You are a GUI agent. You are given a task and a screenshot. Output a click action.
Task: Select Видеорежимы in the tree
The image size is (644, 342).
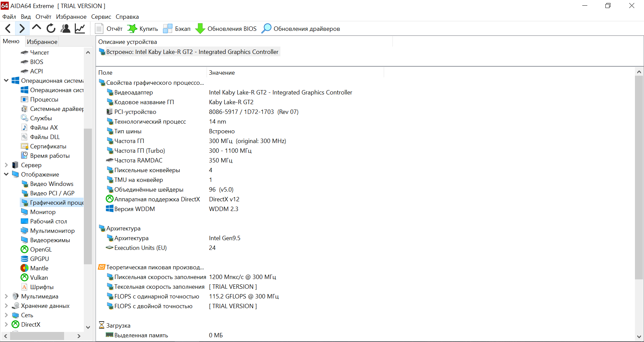(x=50, y=240)
